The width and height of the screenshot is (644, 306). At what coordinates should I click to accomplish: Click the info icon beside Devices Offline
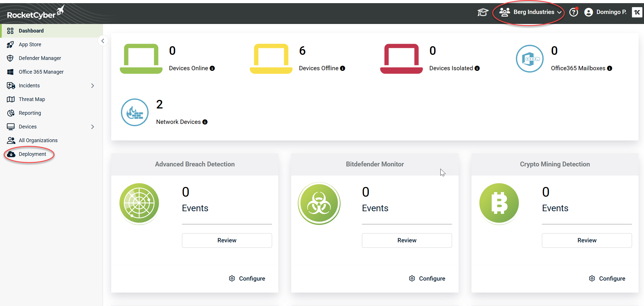[x=343, y=68]
